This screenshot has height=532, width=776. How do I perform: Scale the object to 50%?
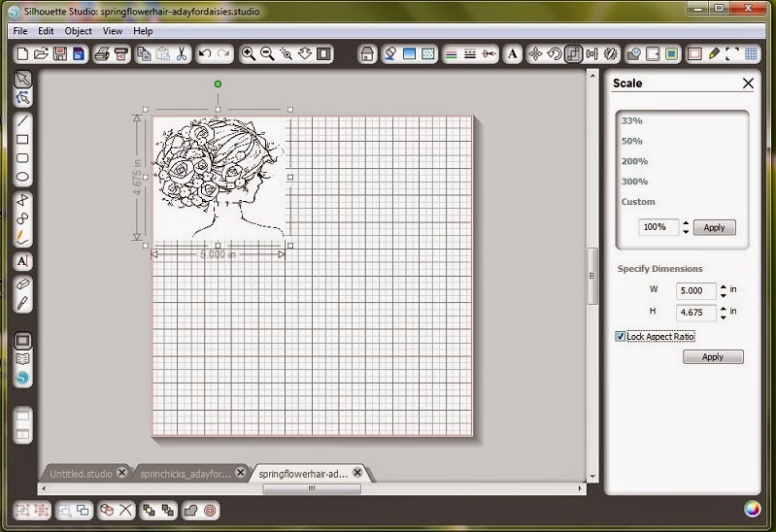(x=632, y=141)
